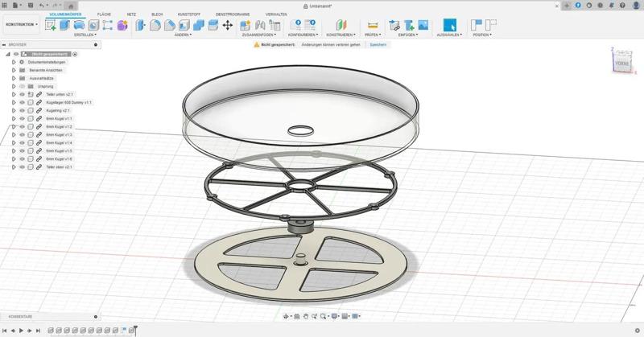Toggle visibility of Teller oben v2:1
644x337 pixels.
pyautogui.click(x=23, y=167)
